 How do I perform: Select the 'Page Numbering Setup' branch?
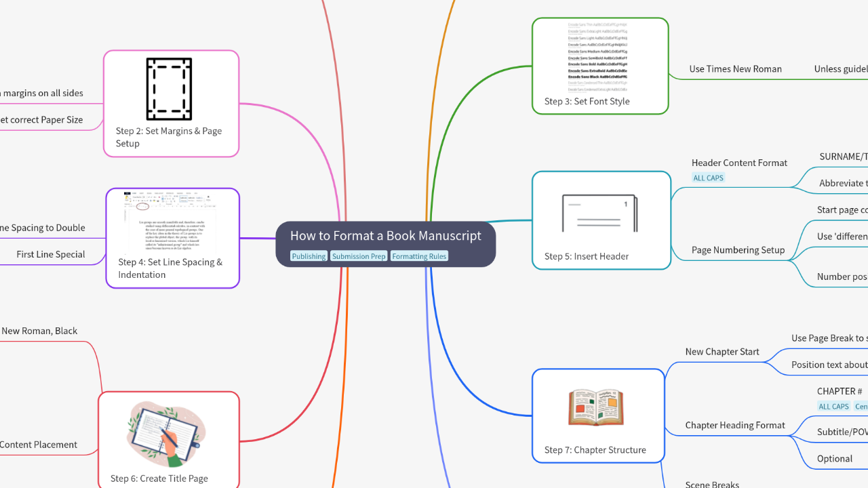[x=738, y=249]
